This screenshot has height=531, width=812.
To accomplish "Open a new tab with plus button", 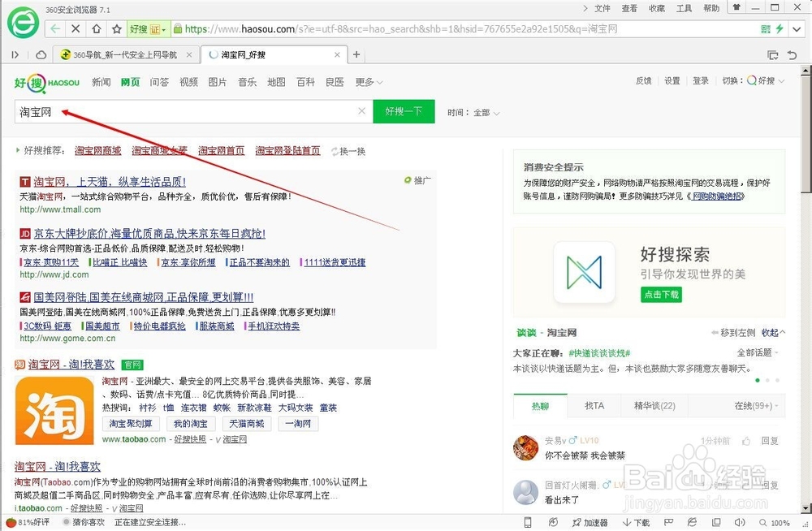I will pos(356,54).
